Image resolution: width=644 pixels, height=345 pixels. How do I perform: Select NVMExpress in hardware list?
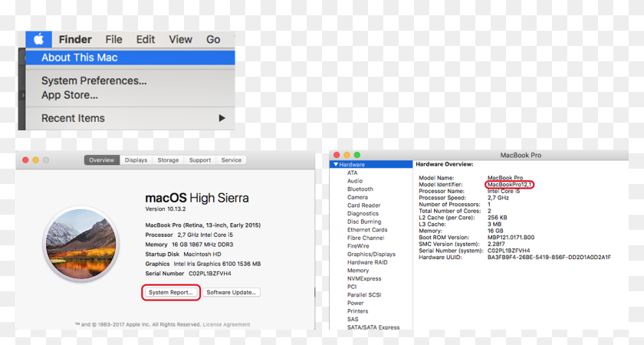[364, 278]
